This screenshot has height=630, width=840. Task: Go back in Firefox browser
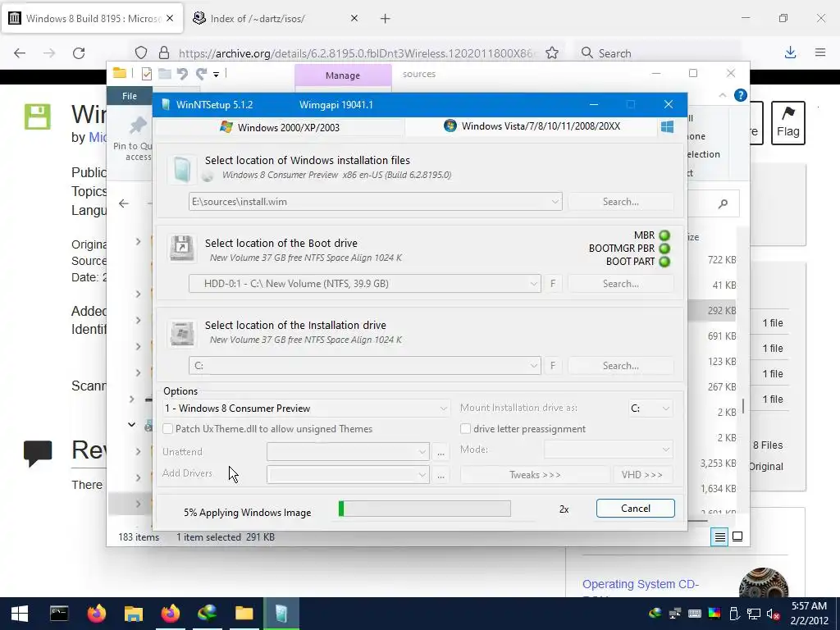(x=20, y=53)
